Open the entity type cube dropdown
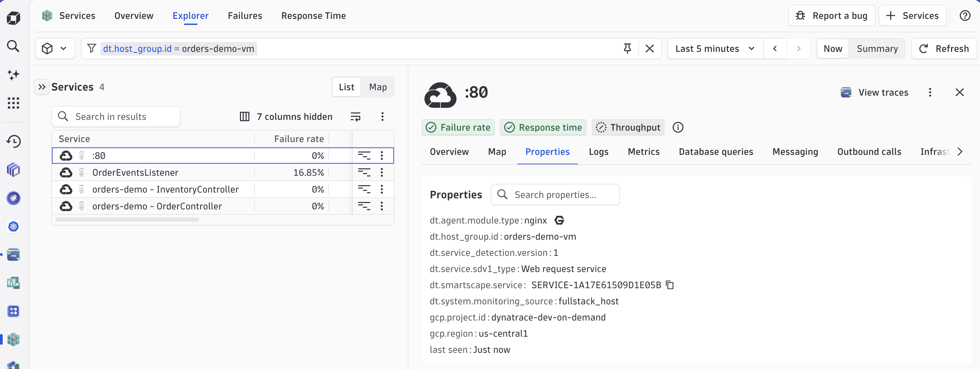This screenshot has width=980, height=369. click(55, 48)
